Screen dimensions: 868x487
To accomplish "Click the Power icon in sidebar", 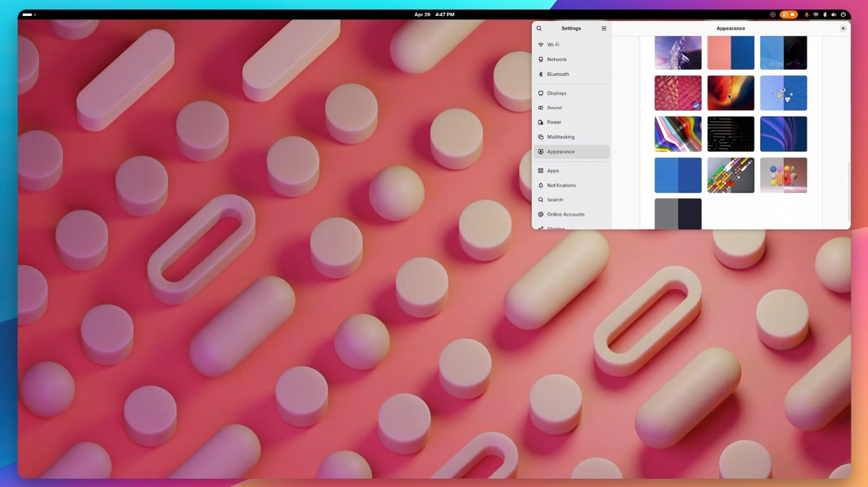I will click(x=541, y=122).
